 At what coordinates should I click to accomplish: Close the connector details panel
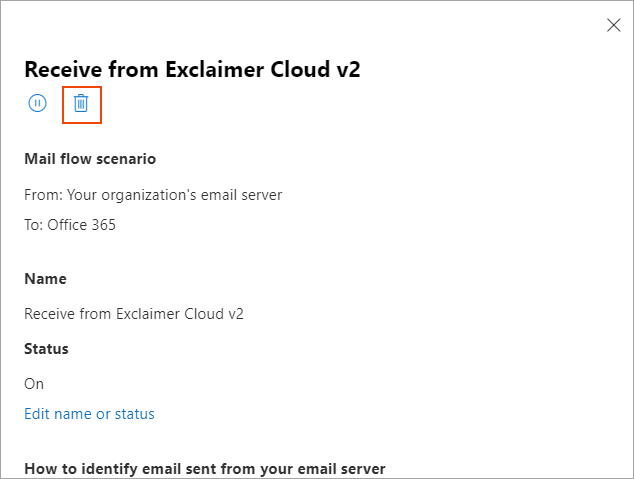tap(614, 25)
